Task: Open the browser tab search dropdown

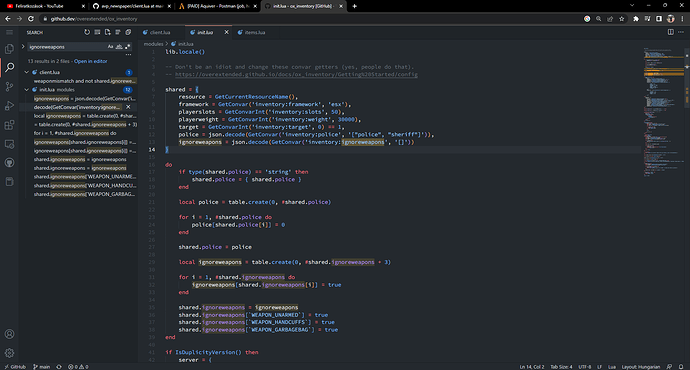Action: point(632,5)
